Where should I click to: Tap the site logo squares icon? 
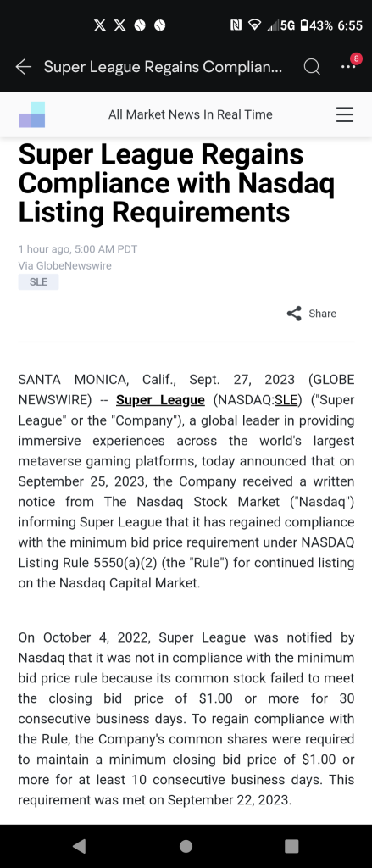(x=31, y=114)
